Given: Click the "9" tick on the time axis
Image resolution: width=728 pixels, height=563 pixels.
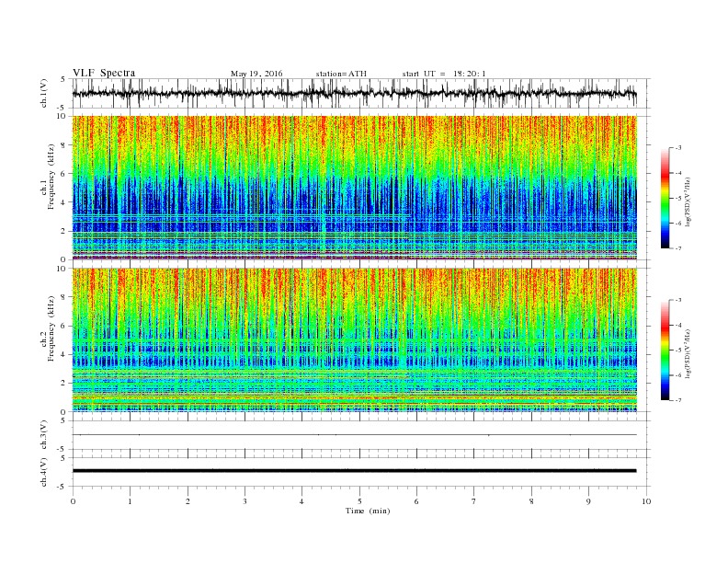Looking at the screenshot, I should click(x=588, y=501).
